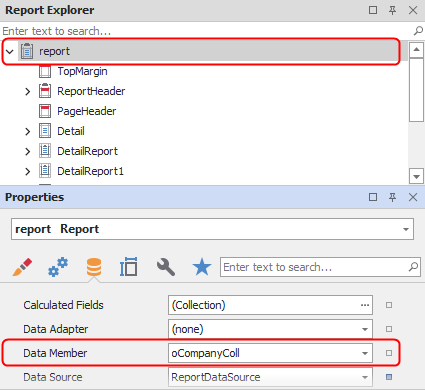Select the PageHeader tree item
Viewport: 425px width, 390px height.
[87, 111]
